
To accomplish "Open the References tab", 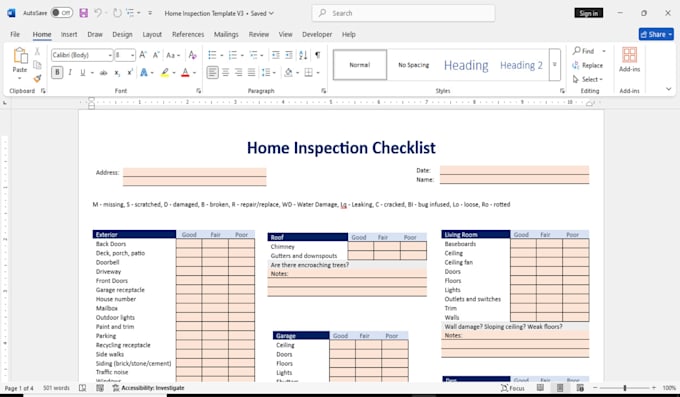I will tap(188, 34).
